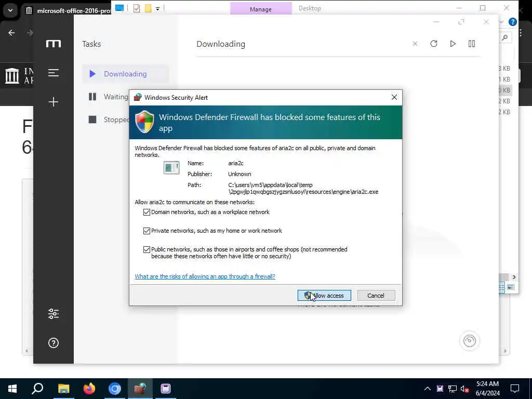Click the network tray icon
Screen dimensions: 532x399
click(x=453, y=389)
